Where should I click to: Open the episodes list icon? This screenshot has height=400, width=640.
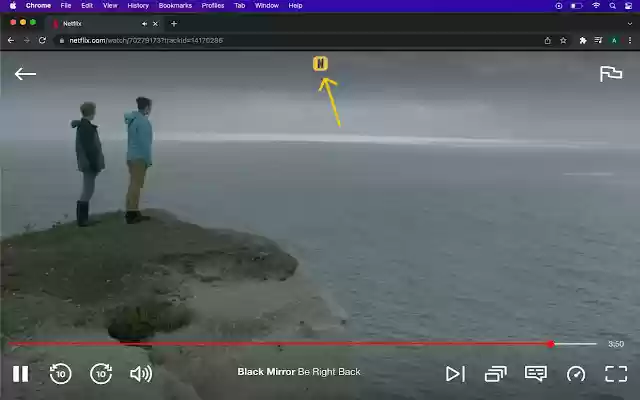tap(496, 373)
